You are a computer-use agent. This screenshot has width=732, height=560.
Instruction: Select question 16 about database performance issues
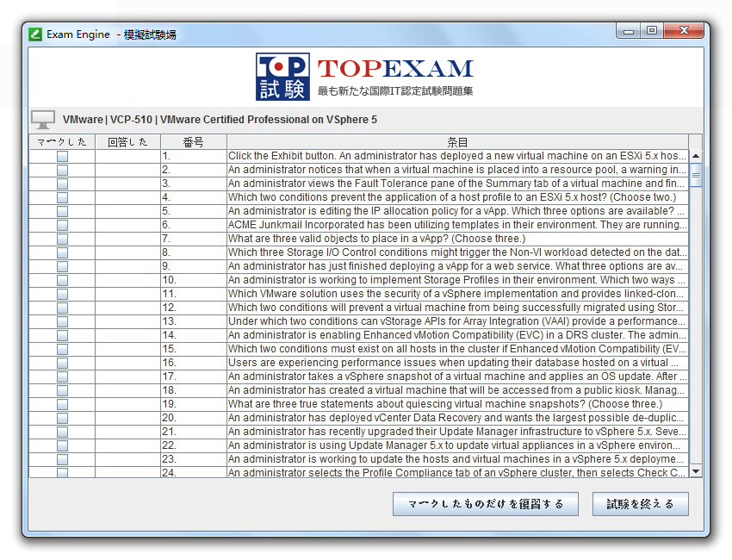pos(457,363)
